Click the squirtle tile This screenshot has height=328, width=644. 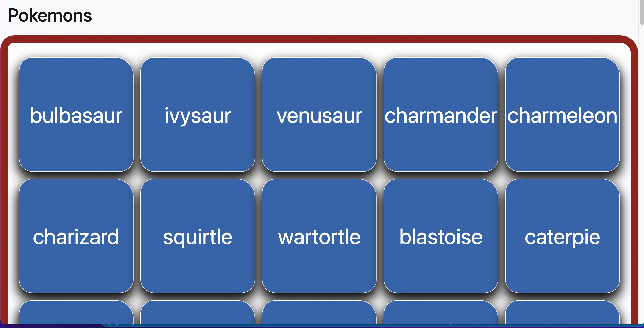pyautogui.click(x=198, y=236)
